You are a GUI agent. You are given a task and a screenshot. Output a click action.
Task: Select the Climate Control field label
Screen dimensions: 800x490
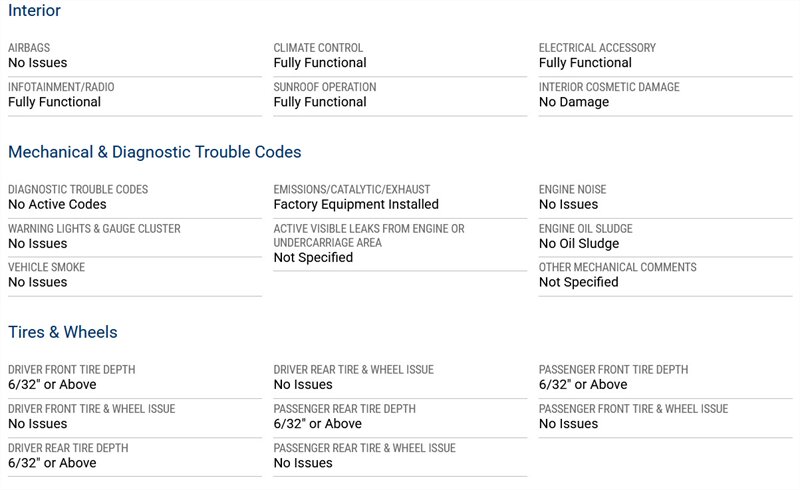pos(318,48)
